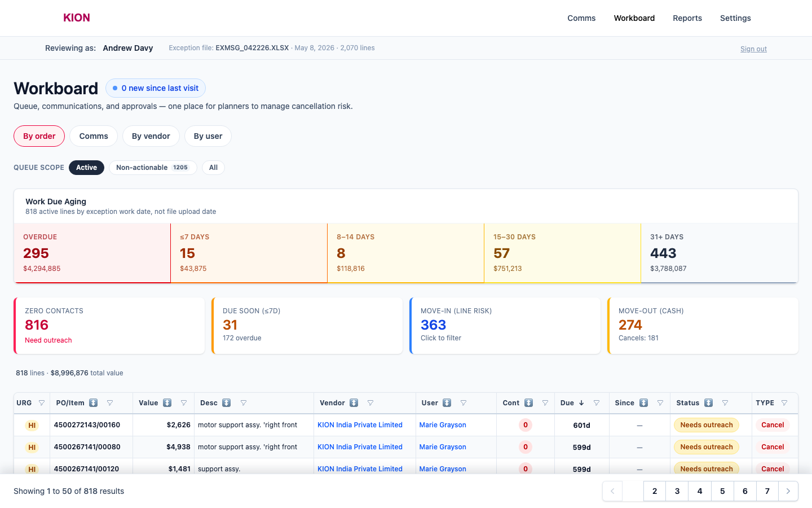
Task: Open vendor link for PO 4500272143/00160
Action: click(360, 425)
